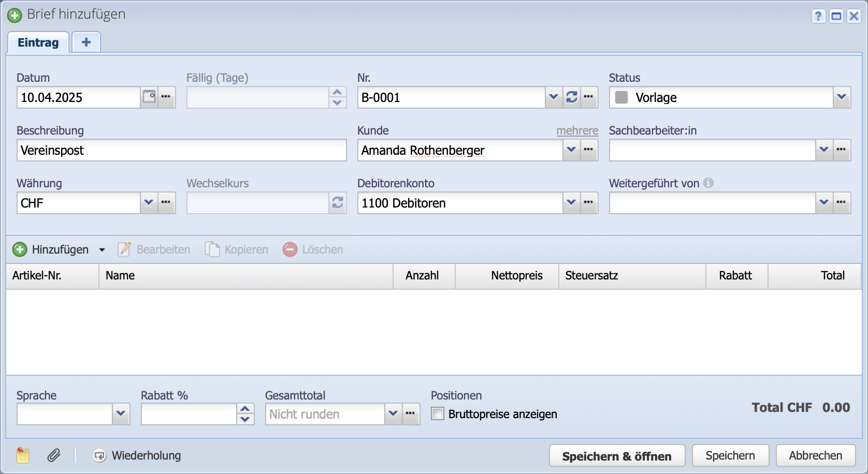Click the gray Vorlage status color swatch

pyautogui.click(x=621, y=97)
